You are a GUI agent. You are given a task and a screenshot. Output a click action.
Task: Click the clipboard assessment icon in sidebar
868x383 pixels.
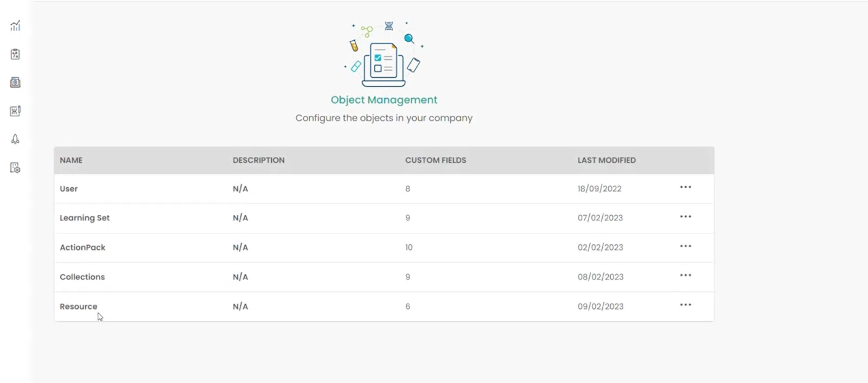[x=15, y=54]
